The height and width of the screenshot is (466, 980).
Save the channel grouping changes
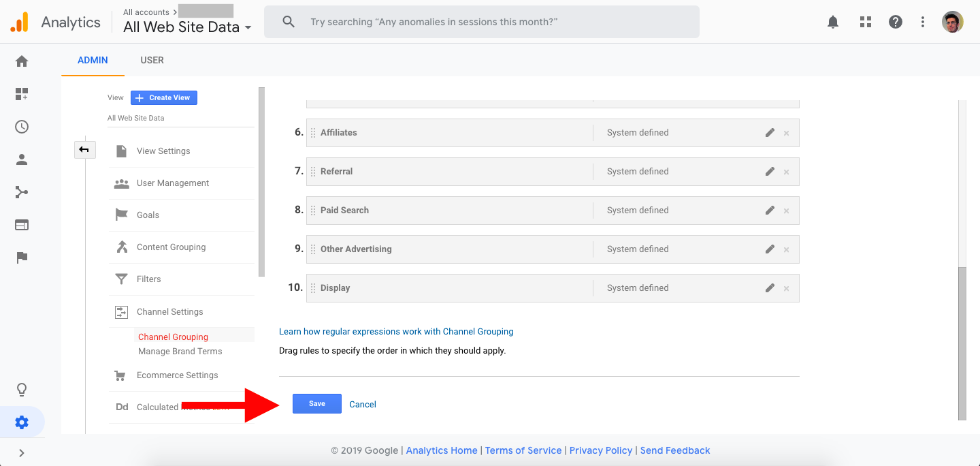click(x=316, y=403)
